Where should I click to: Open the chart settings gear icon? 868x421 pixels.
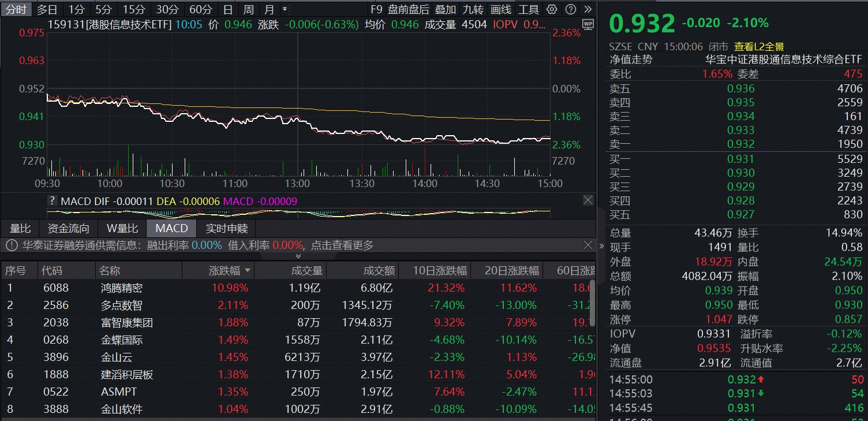pos(552,9)
